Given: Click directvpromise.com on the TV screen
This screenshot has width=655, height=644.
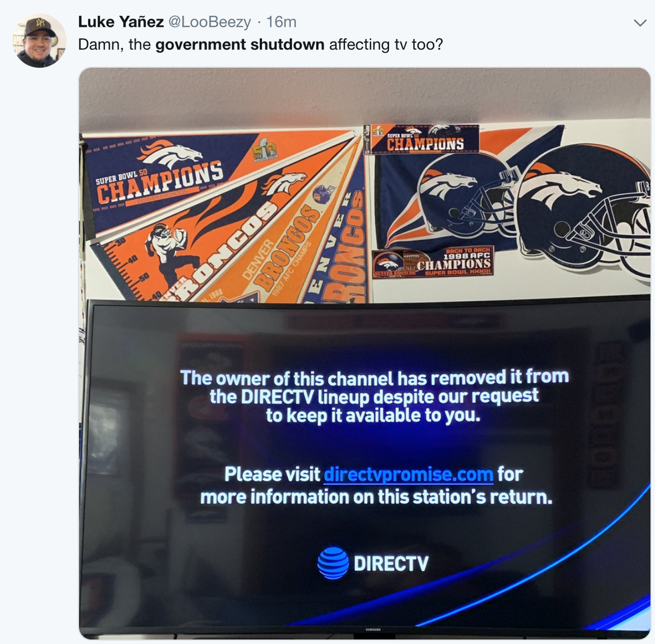Looking at the screenshot, I should (408, 474).
